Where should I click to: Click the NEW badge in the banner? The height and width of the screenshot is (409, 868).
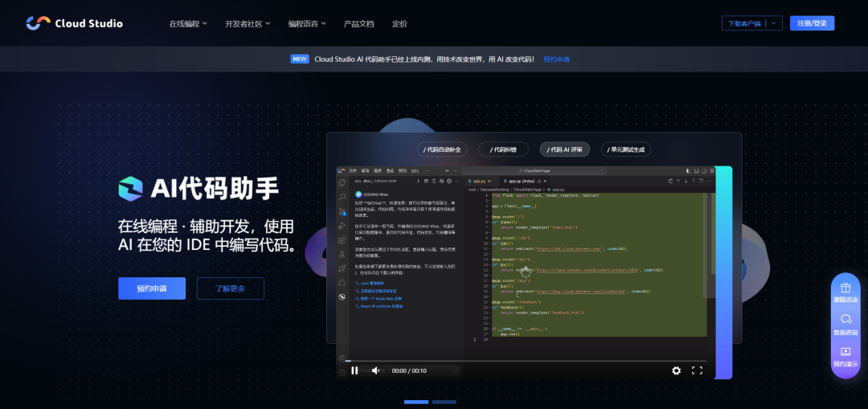(300, 59)
